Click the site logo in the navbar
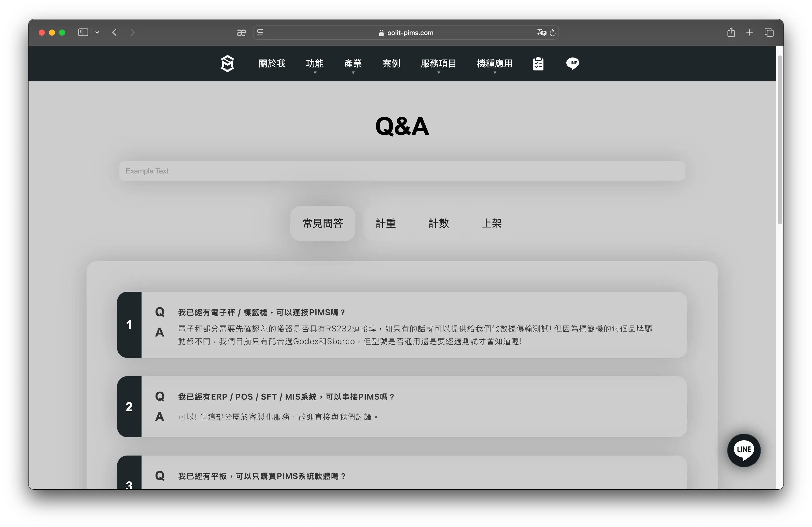Screen dimensions: 812x527 [228, 63]
